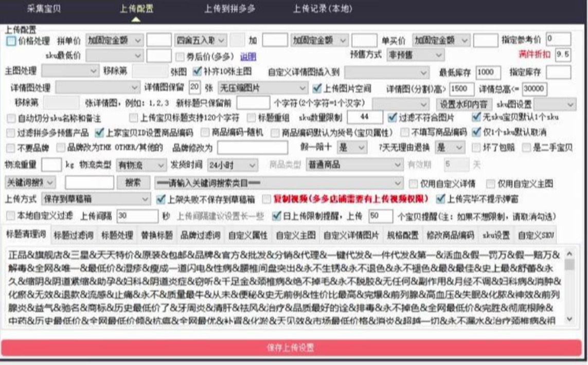The image size is (588, 365).
Task: Click 保存上传设置 button
Action: tap(291, 348)
